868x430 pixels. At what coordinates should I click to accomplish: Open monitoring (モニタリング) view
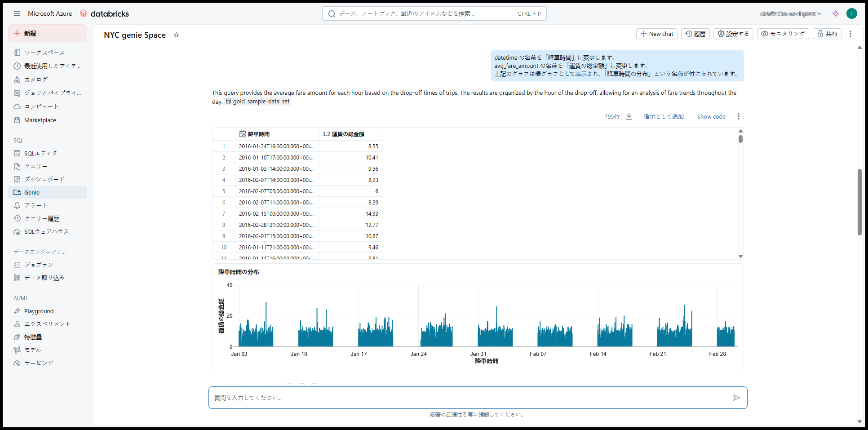pyautogui.click(x=783, y=34)
